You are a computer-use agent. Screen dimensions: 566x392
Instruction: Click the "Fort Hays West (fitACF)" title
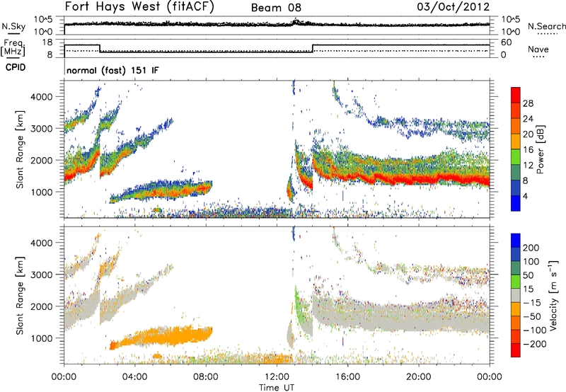click(139, 6)
